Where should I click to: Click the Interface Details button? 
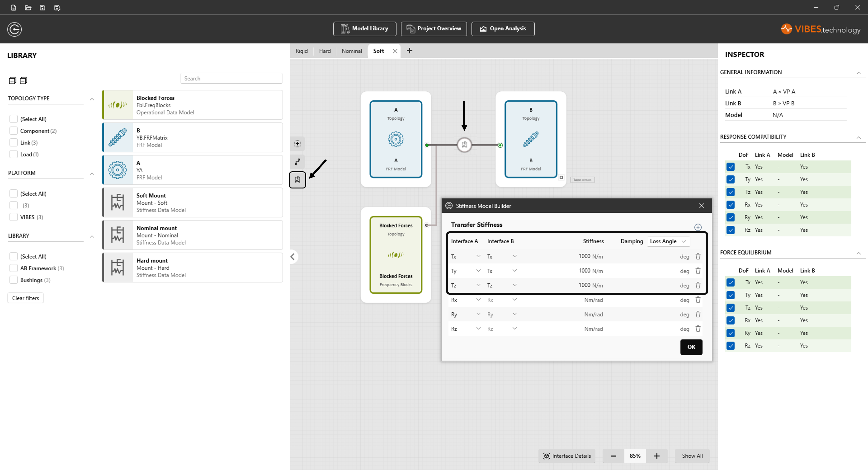point(567,456)
